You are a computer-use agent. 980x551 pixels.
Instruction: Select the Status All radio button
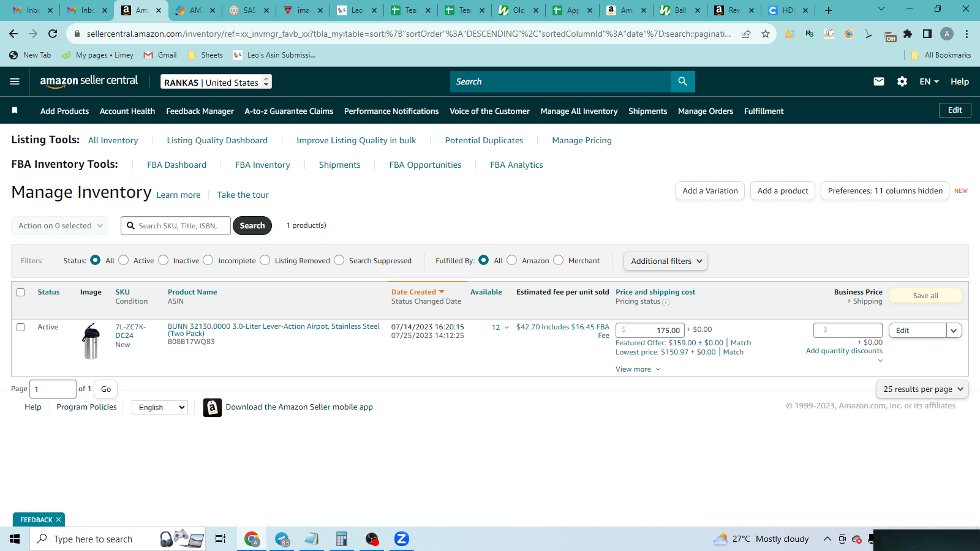(x=95, y=260)
